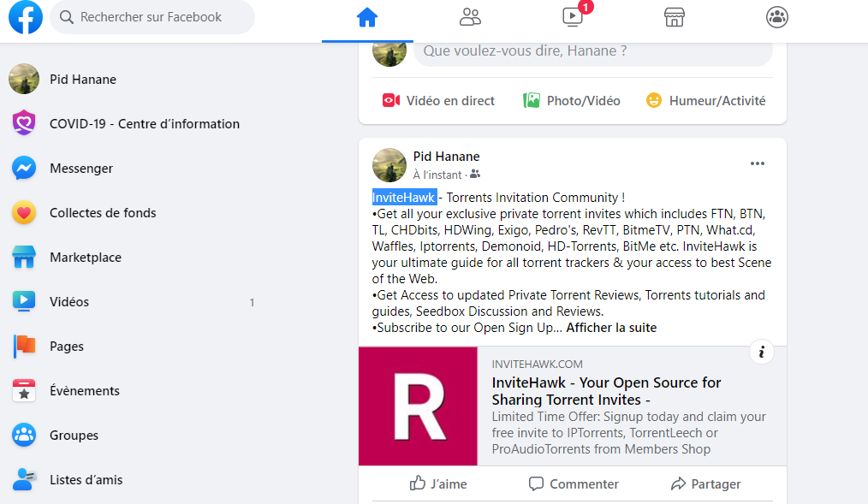Open Marketplace from the sidebar list
The height and width of the screenshot is (504, 868).
tap(86, 258)
